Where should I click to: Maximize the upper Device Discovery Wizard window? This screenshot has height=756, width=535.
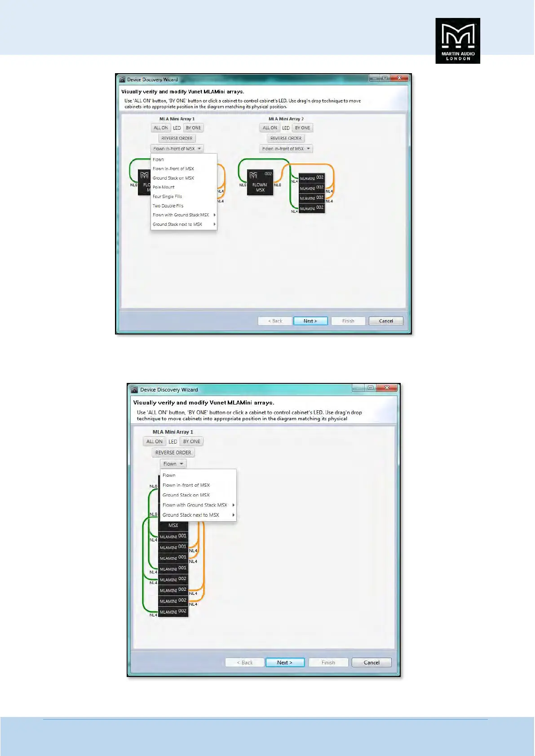(385, 78)
